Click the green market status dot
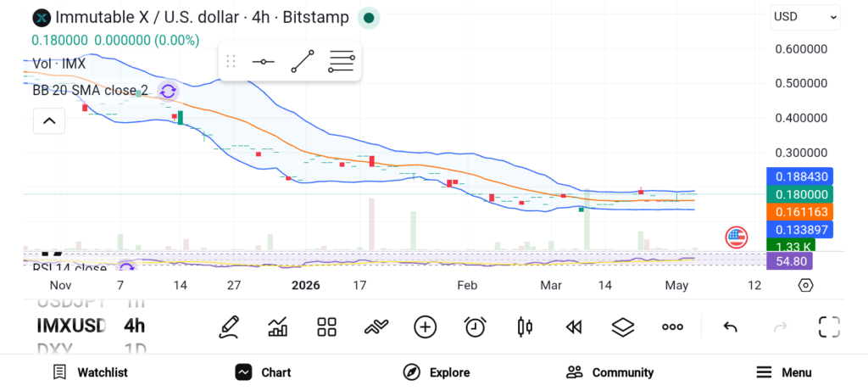Image resolution: width=868 pixels, height=391 pixels. [370, 19]
